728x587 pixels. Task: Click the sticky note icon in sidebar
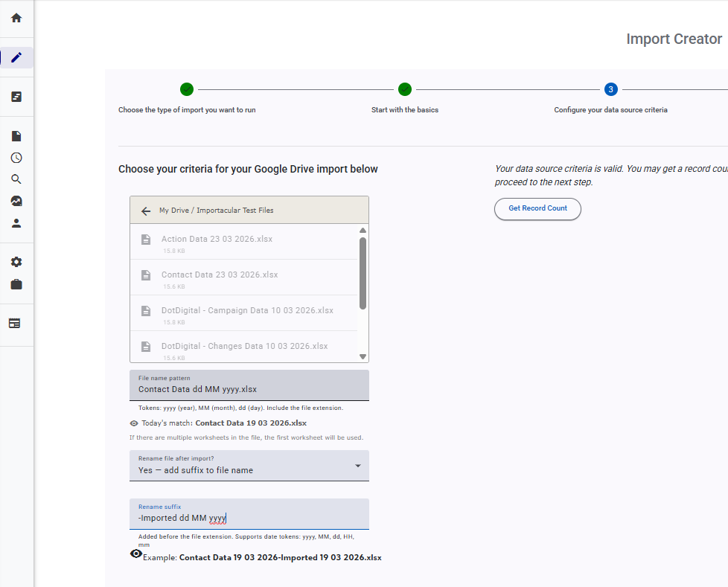click(16, 97)
